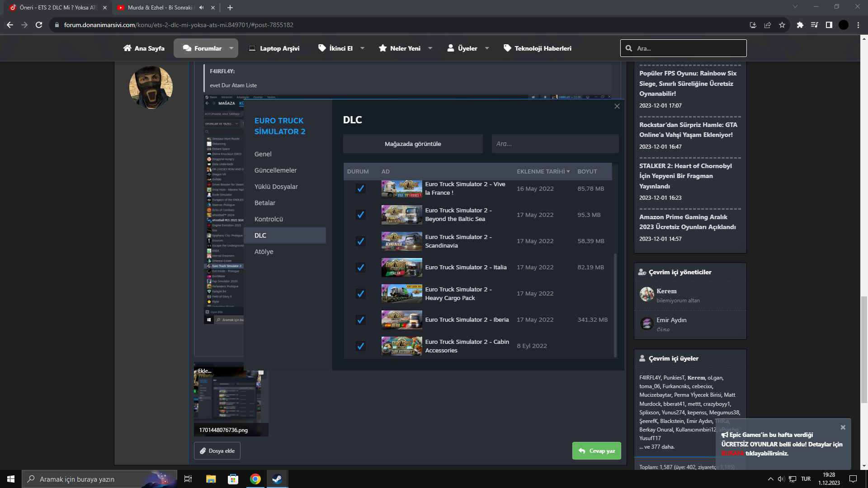Focus the Windows taskbar search box
This screenshot has width=868, height=488.
tap(99, 479)
